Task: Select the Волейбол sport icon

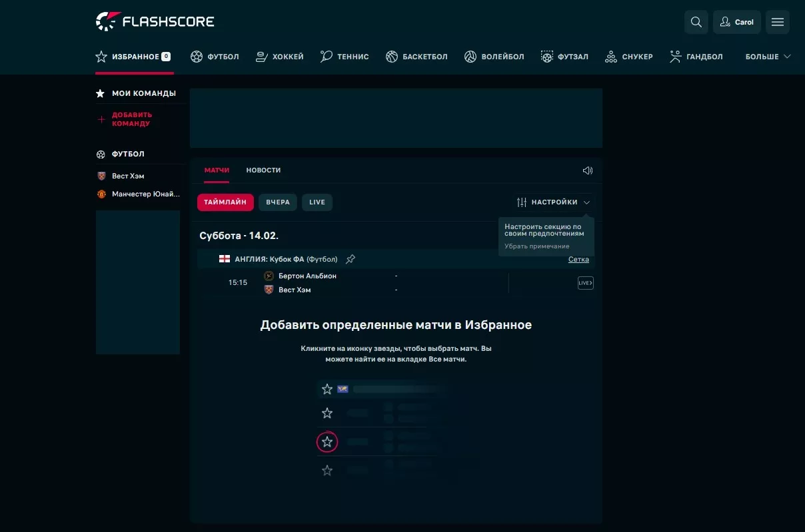Action: tap(471, 56)
